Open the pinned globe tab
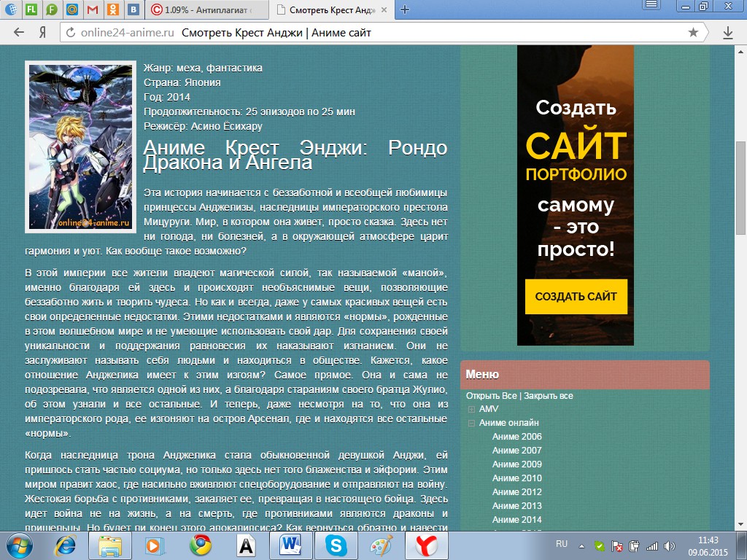This screenshot has height=560, width=747. (x=10, y=9)
